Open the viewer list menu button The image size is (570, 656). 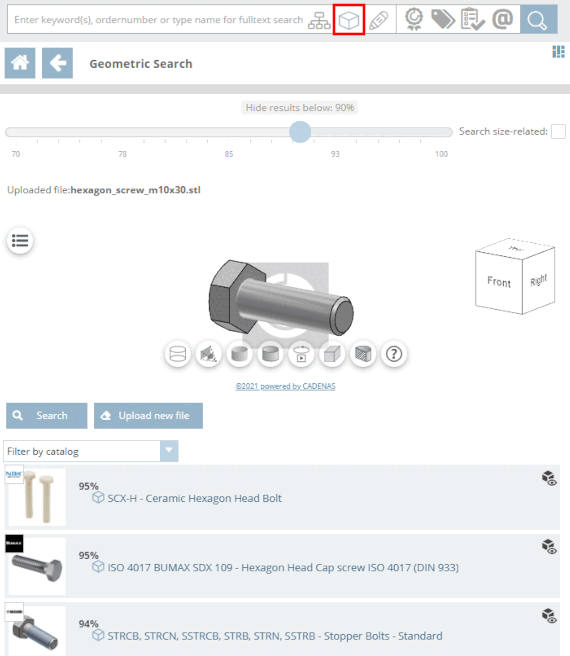click(x=20, y=241)
